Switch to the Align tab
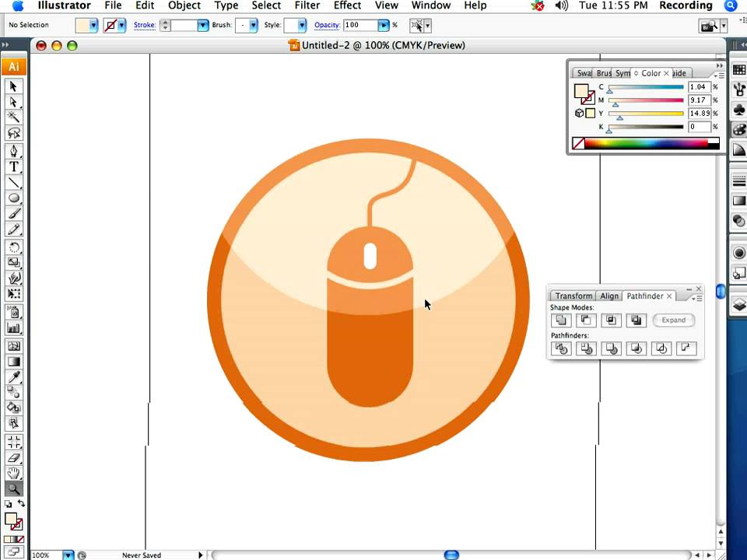747x560 pixels. coord(609,296)
